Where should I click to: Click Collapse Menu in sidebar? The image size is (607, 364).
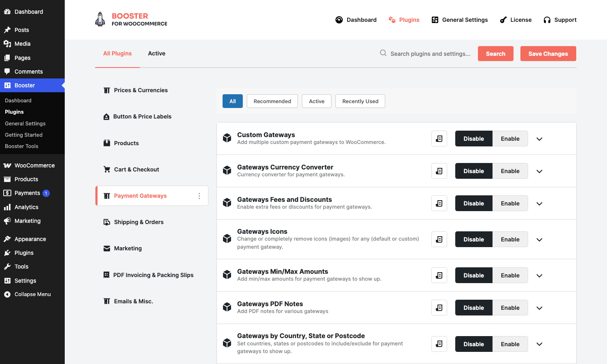[32, 294]
